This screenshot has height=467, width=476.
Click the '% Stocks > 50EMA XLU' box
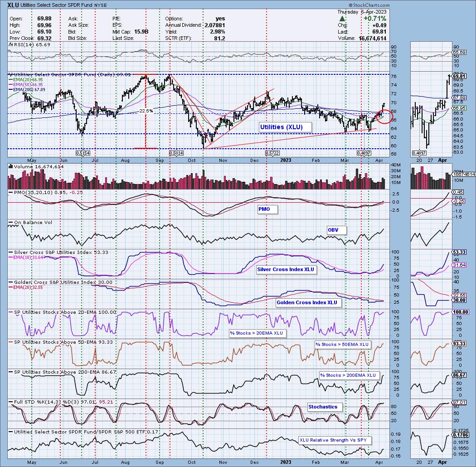(x=342, y=344)
